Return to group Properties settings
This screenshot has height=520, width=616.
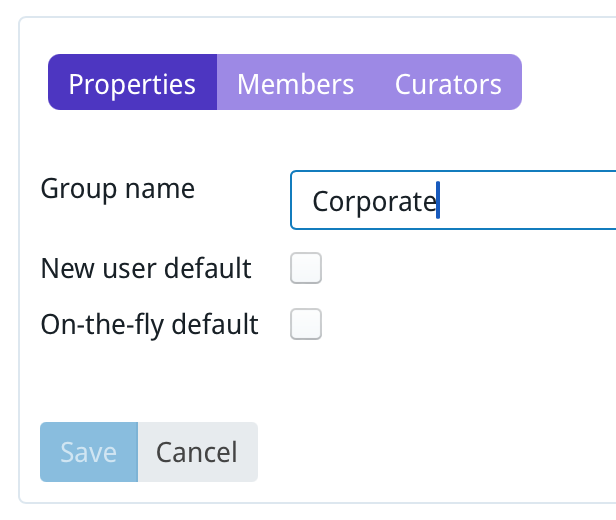tap(132, 83)
